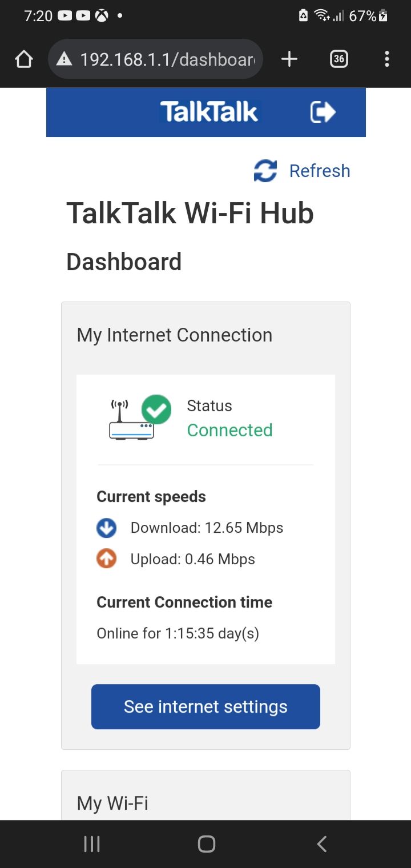Open the tab switcher showing 36 tabs

coord(339,59)
